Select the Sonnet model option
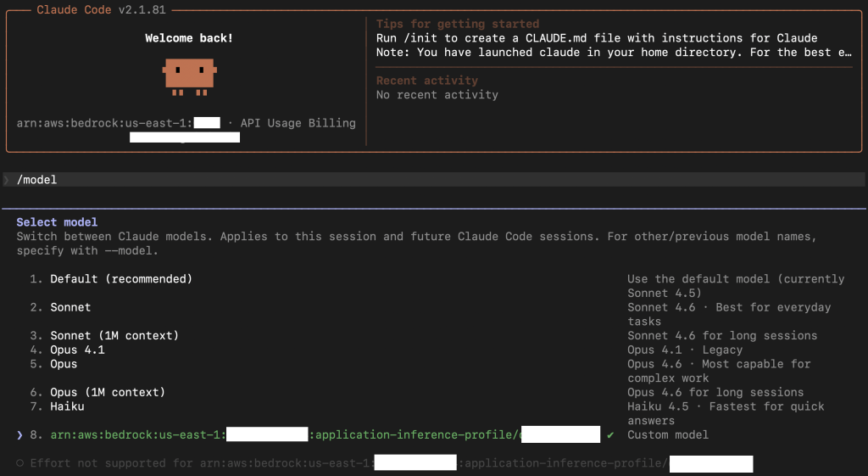The image size is (868, 476). (x=70, y=307)
